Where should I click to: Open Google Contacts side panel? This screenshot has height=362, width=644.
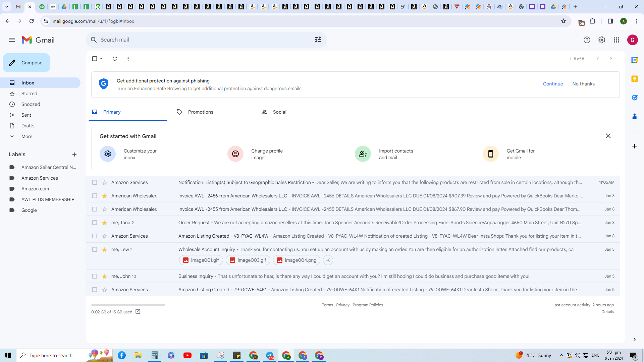pyautogui.click(x=635, y=116)
